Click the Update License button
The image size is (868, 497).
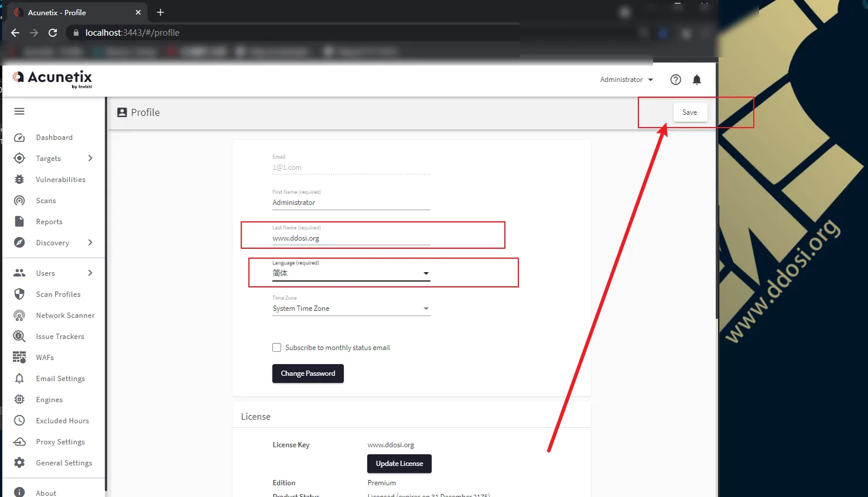[399, 464]
